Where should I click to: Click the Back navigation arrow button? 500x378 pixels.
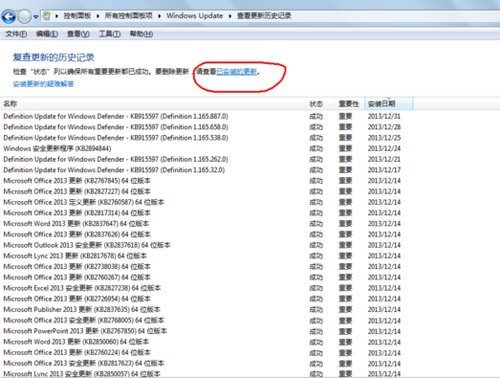pos(9,16)
